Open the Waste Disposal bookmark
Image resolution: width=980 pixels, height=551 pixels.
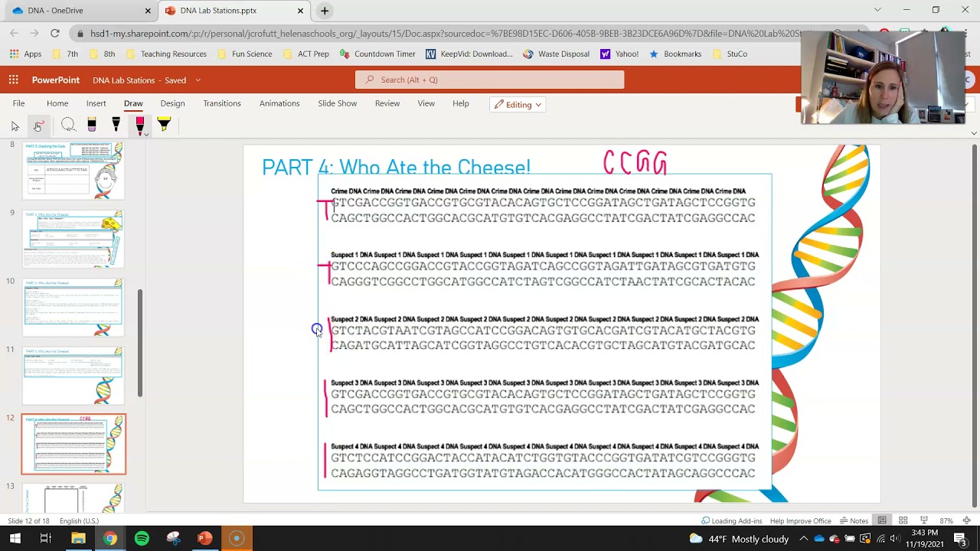click(556, 54)
